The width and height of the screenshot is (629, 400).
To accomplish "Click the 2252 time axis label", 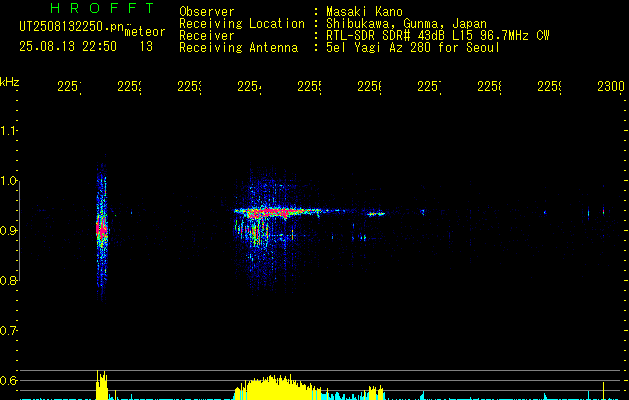I will 129,87.
